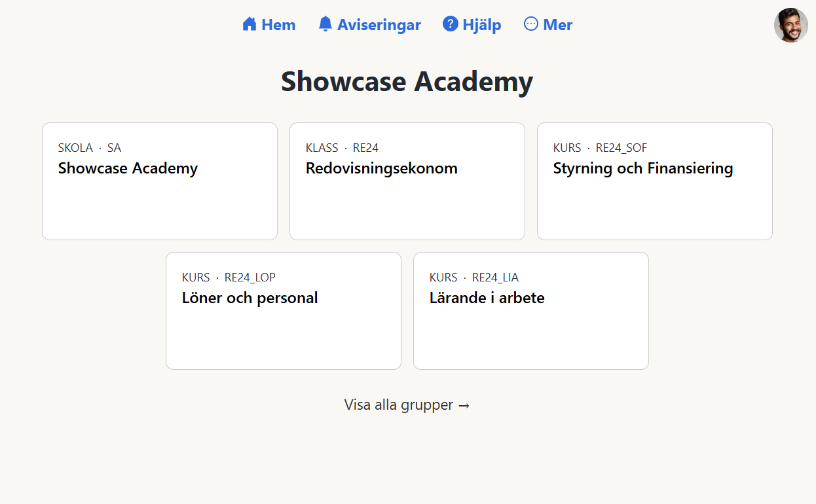
Task: Click the question mark icon beside Hjälp
Action: click(x=449, y=24)
